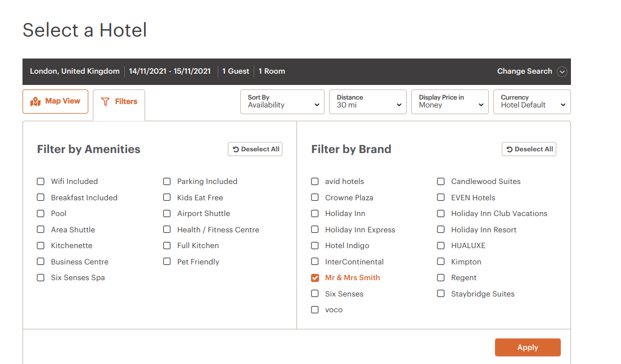The height and width of the screenshot is (364, 621).
Task: Open the Currency Hotel Default dropdown
Action: tap(532, 102)
